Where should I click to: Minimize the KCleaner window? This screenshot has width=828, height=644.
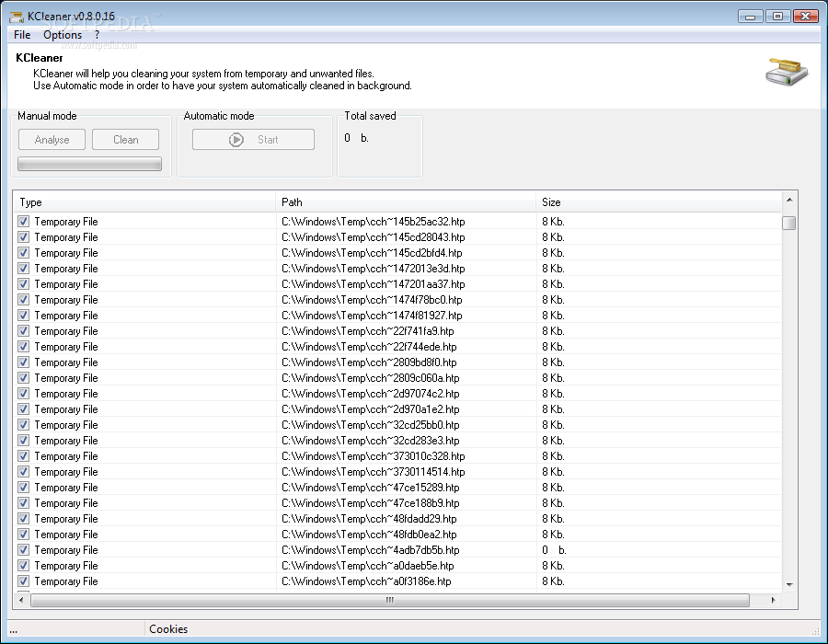[x=751, y=17]
